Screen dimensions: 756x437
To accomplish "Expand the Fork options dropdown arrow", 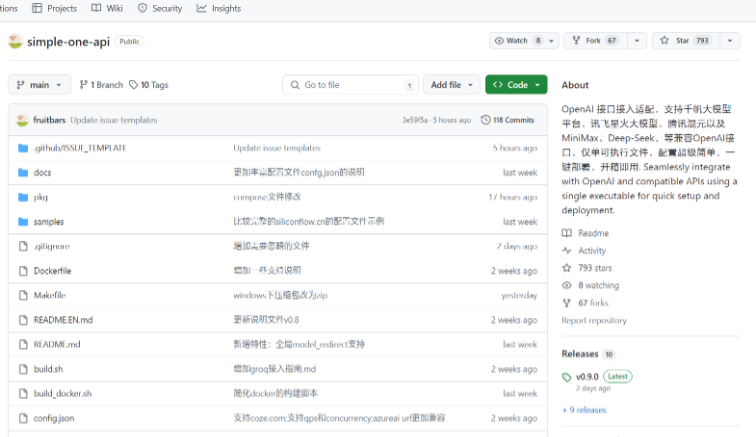I will click(x=637, y=41).
